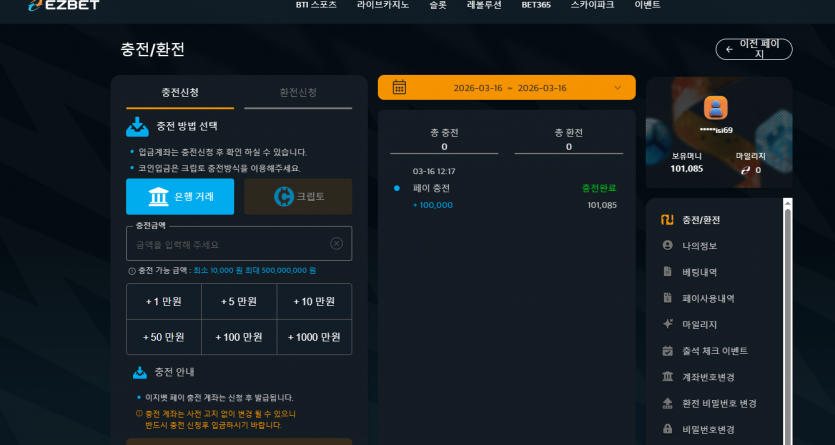The image size is (835, 445).
Task: Select 크립토 deposit method
Action: tap(298, 196)
